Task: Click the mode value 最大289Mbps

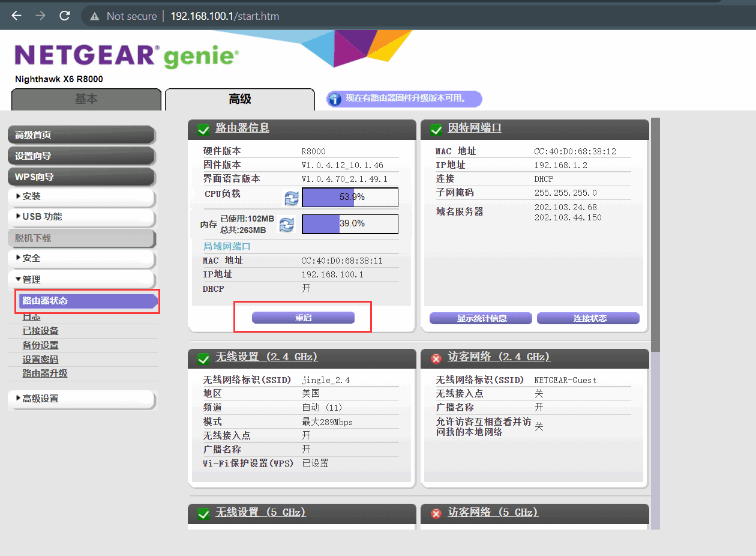Action: click(x=327, y=422)
